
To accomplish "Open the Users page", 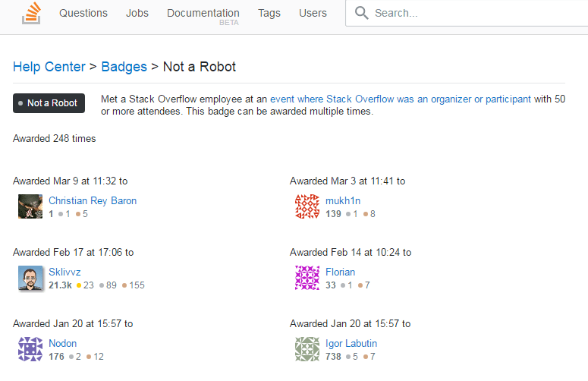I will click(313, 13).
